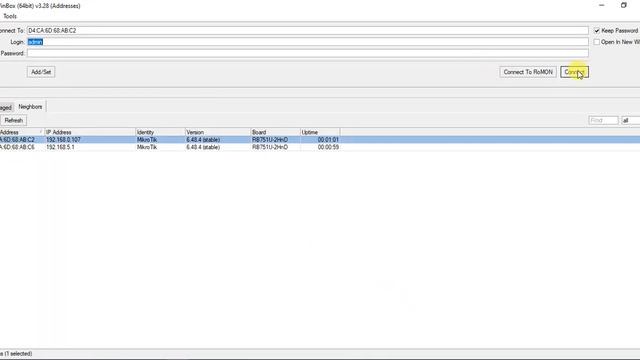Sort by Uptime column header

(x=320, y=132)
